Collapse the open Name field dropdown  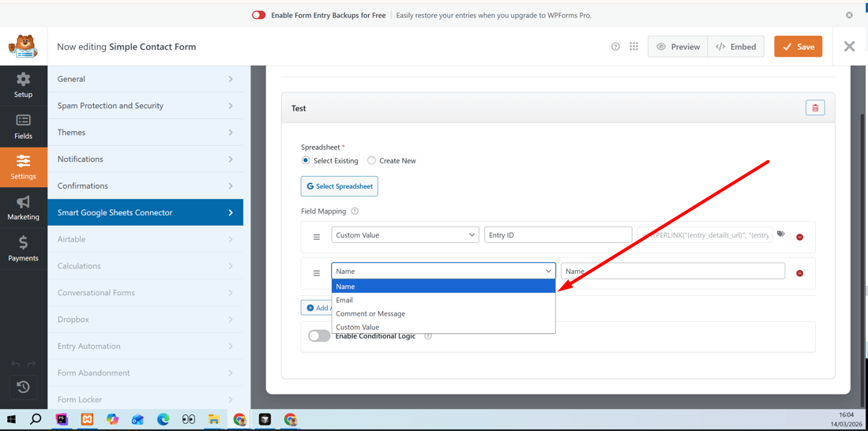point(443,271)
